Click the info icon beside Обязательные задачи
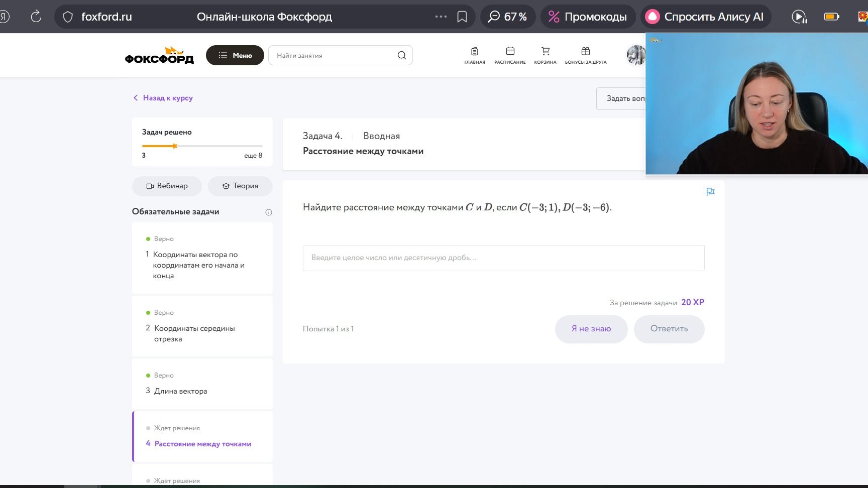The width and height of the screenshot is (868, 488). click(x=269, y=212)
